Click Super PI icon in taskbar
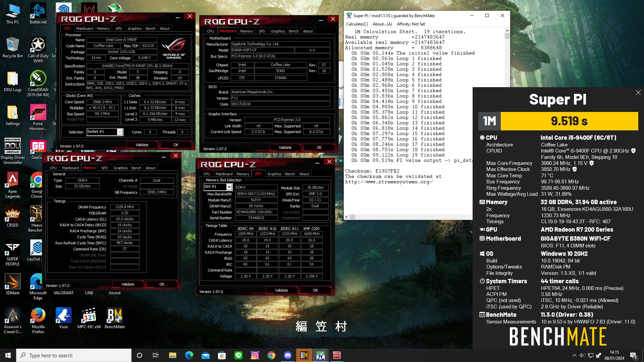Image resolution: width=644 pixels, height=362 pixels. tap(321, 355)
